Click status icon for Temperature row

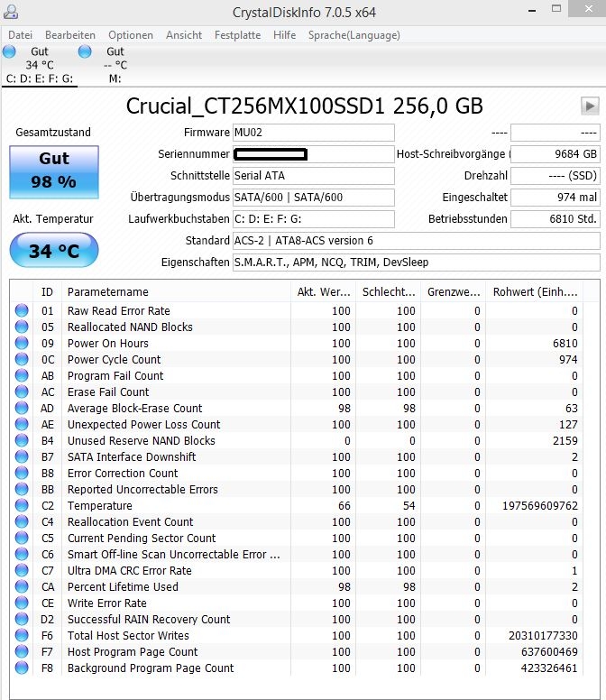22,505
